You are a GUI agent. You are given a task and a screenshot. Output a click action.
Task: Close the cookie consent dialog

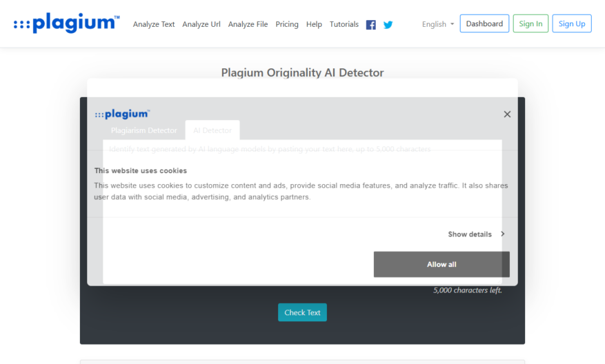click(507, 114)
